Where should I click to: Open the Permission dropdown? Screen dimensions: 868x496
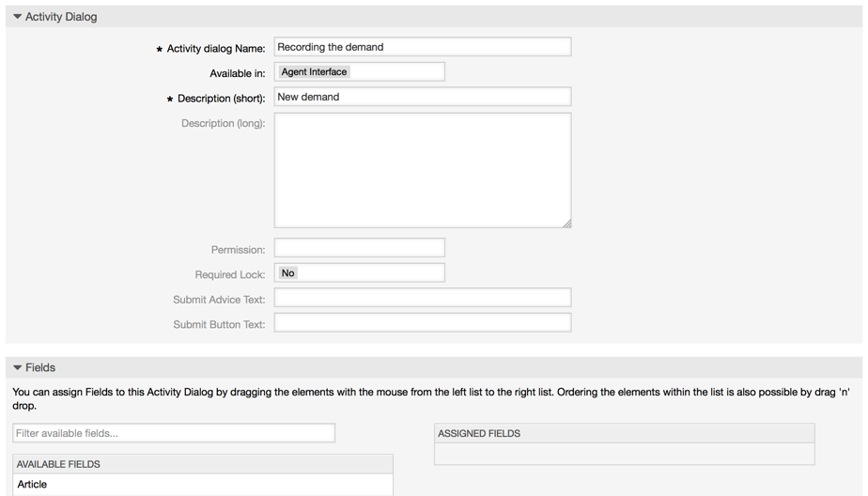(x=359, y=248)
